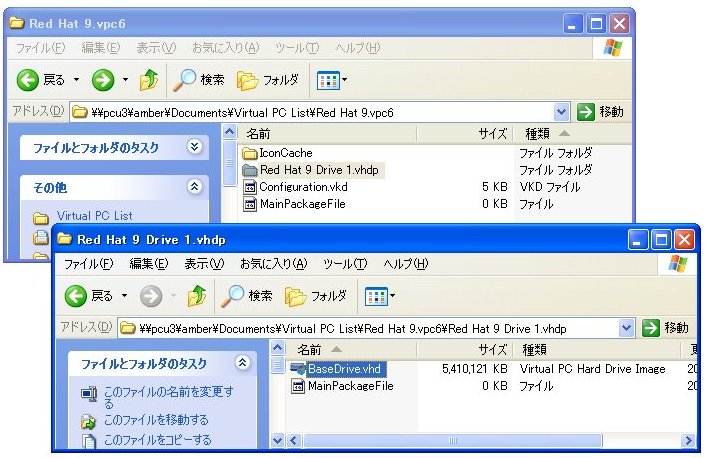
Task: Select MainPackageFile in Red Hat 9 Drive 1.vhdp window
Action: pos(350,386)
